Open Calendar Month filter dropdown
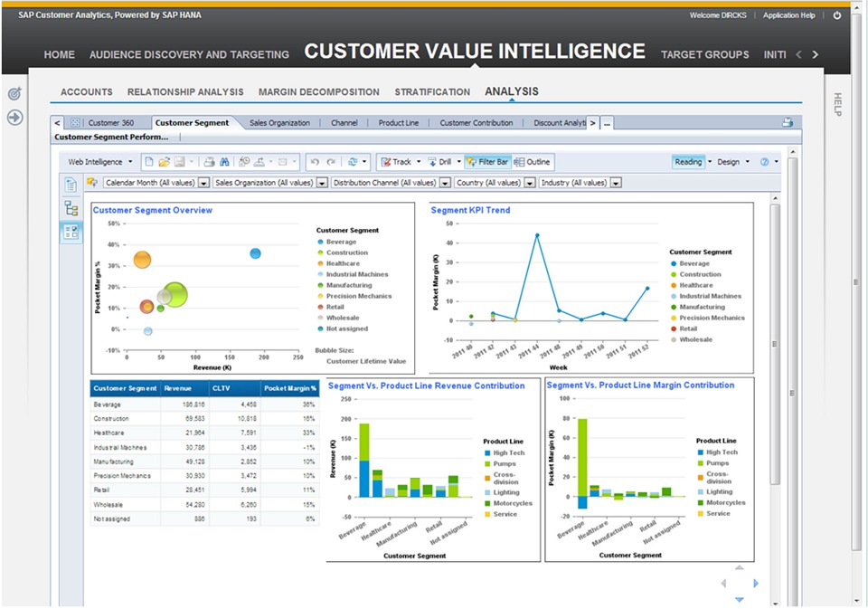This screenshot has width=868, height=609. (203, 183)
